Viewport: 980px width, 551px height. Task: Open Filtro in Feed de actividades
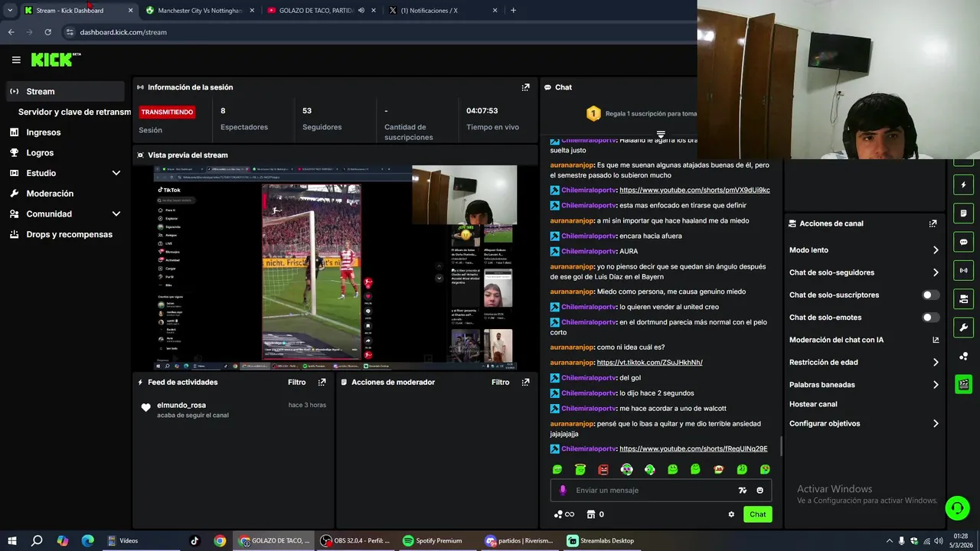296,382
